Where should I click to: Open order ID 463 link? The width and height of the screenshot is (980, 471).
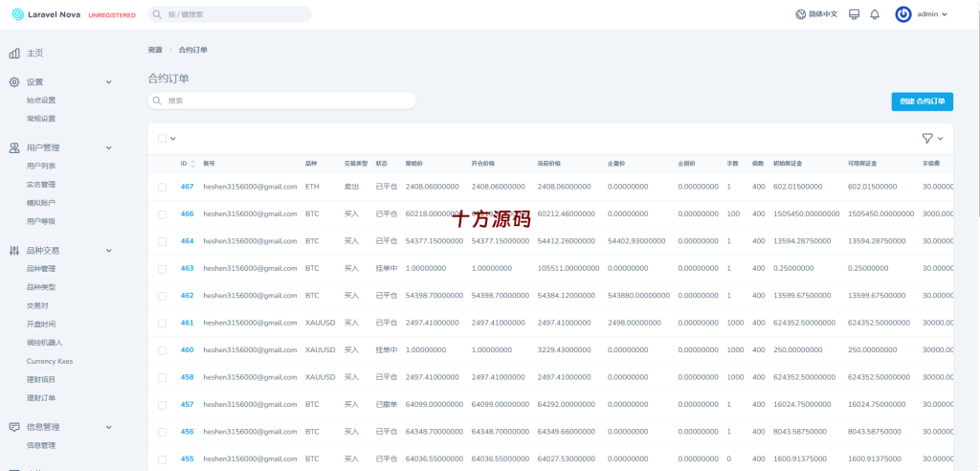coord(187,268)
